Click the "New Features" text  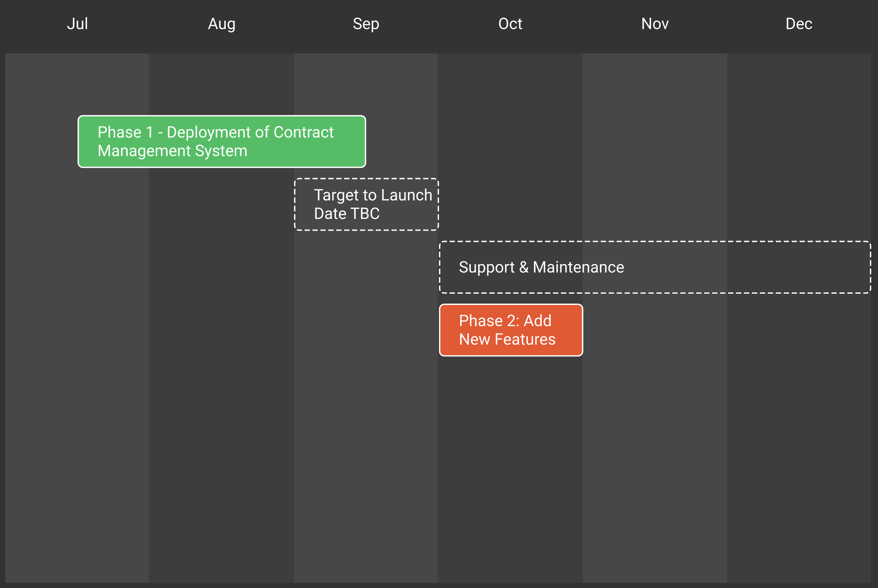tap(507, 339)
